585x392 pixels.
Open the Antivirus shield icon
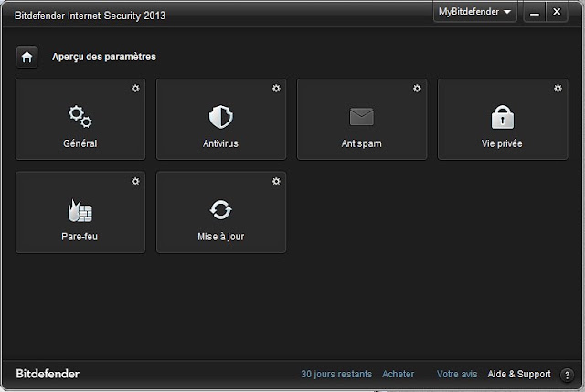click(x=221, y=117)
